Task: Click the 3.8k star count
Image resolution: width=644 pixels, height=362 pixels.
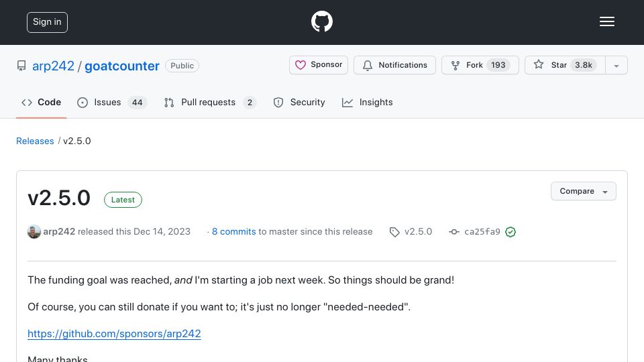Action: 583,65
